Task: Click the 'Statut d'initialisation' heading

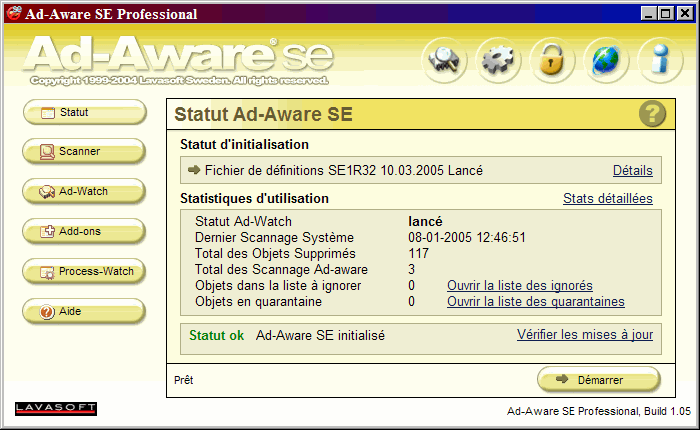Action: click(244, 144)
